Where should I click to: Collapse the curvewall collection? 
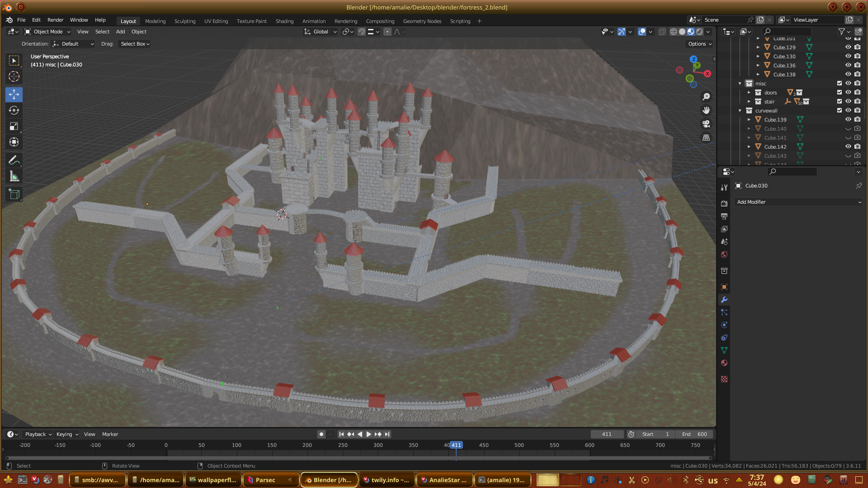[x=740, y=111]
